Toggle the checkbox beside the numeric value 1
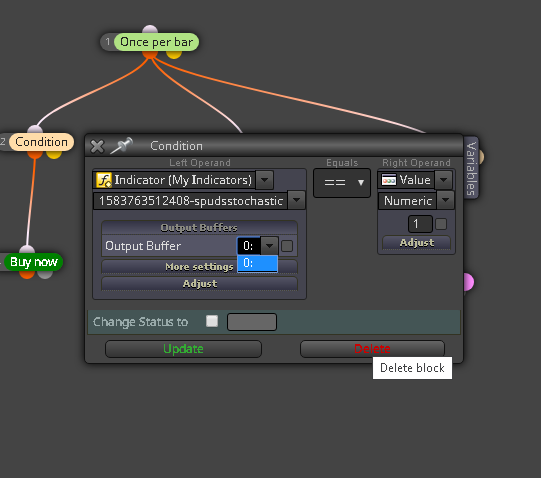541x478 pixels. pyautogui.click(x=441, y=224)
